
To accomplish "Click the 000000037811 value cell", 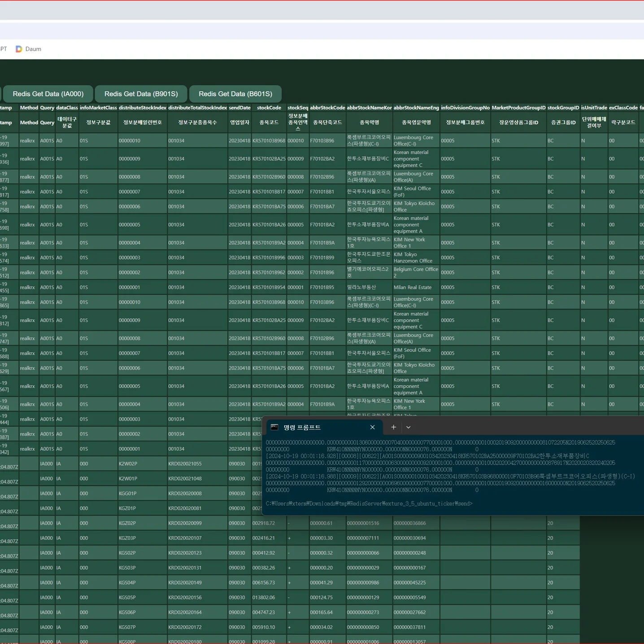I will (416, 627).
